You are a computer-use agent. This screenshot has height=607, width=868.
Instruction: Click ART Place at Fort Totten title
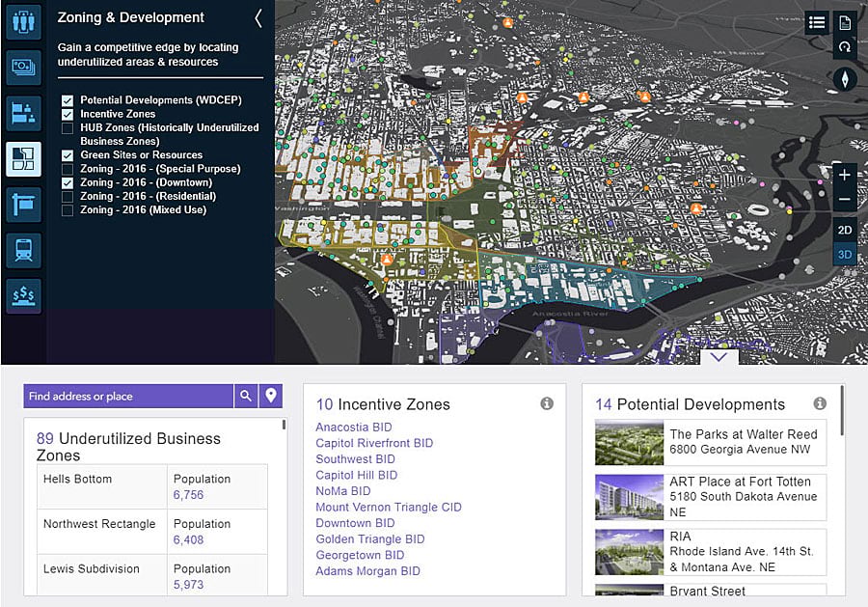740,482
